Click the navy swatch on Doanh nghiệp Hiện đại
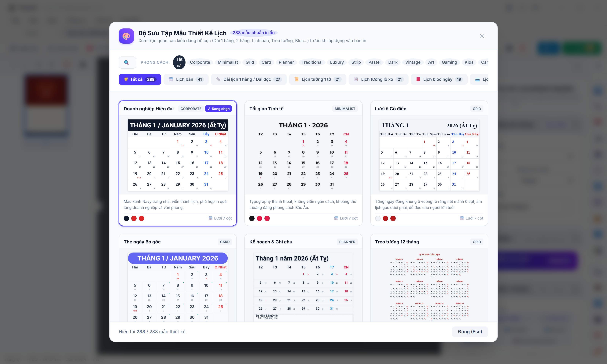Viewport: 607px width, 364px height. [126, 218]
